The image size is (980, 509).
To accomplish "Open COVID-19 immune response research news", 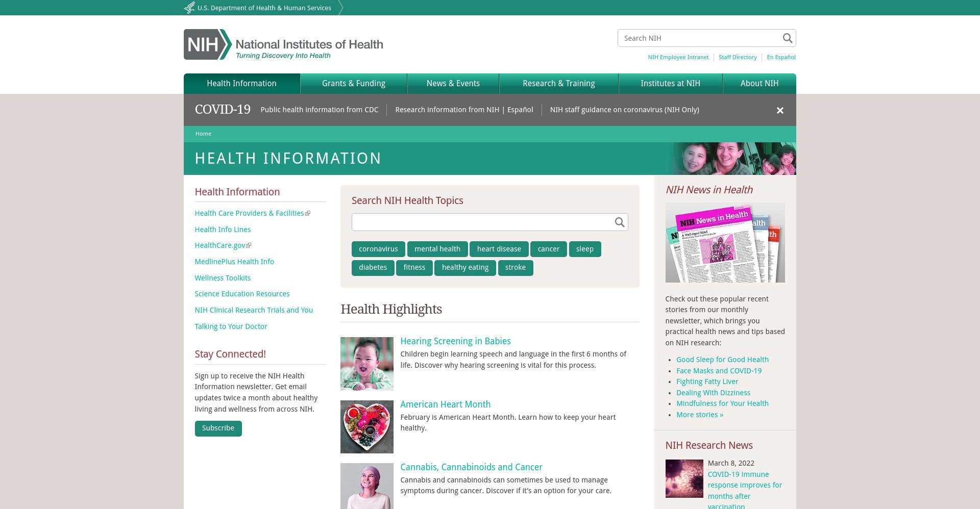I will 745,491.
